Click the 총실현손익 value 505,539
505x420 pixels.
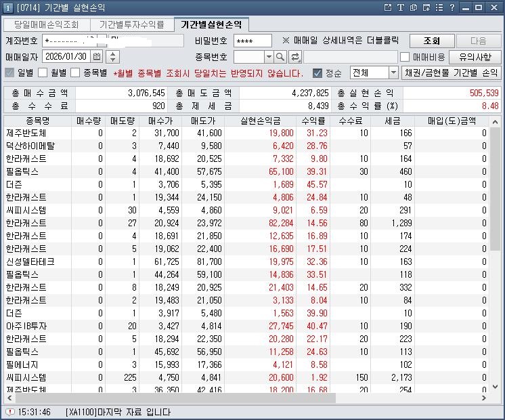click(x=484, y=93)
